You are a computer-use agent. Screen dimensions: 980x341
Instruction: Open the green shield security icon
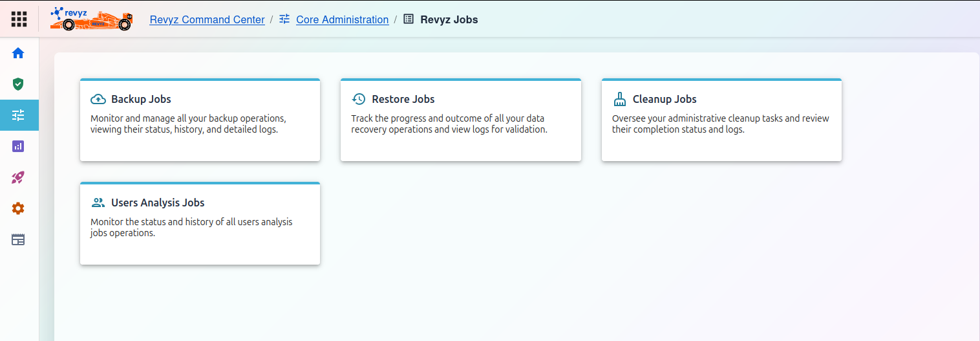(18, 84)
